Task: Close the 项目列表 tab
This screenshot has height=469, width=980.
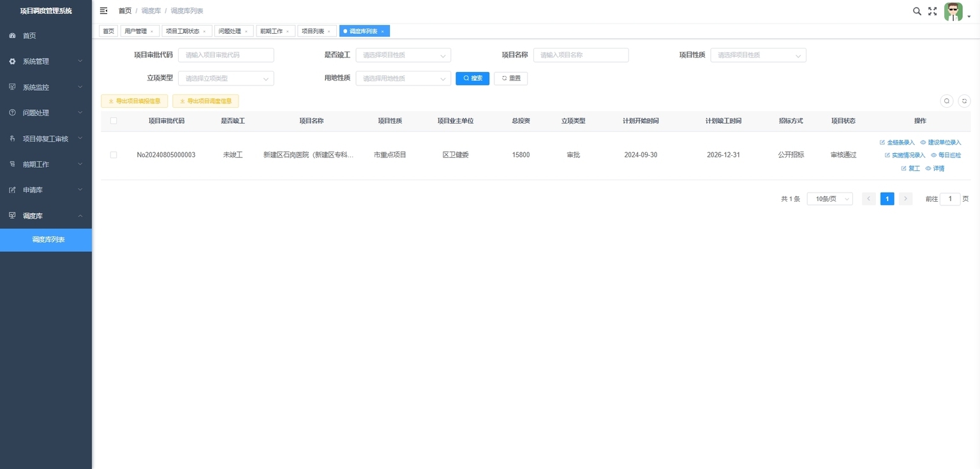Action: tap(329, 31)
